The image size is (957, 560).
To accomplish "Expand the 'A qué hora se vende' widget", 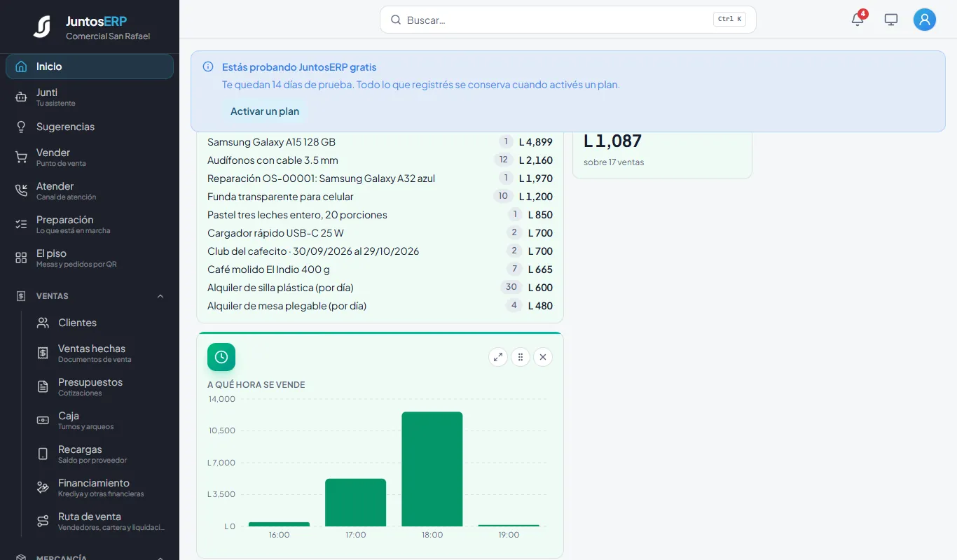I will pyautogui.click(x=498, y=357).
